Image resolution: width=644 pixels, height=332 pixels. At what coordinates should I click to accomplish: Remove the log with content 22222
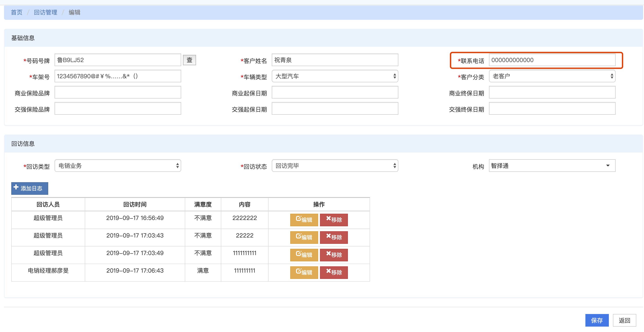pos(333,237)
